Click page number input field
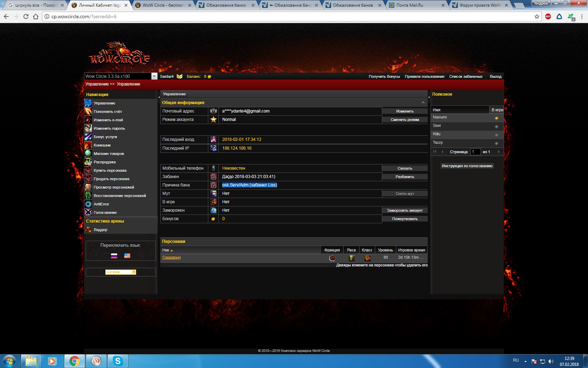The height and width of the screenshot is (368, 588). [x=475, y=152]
